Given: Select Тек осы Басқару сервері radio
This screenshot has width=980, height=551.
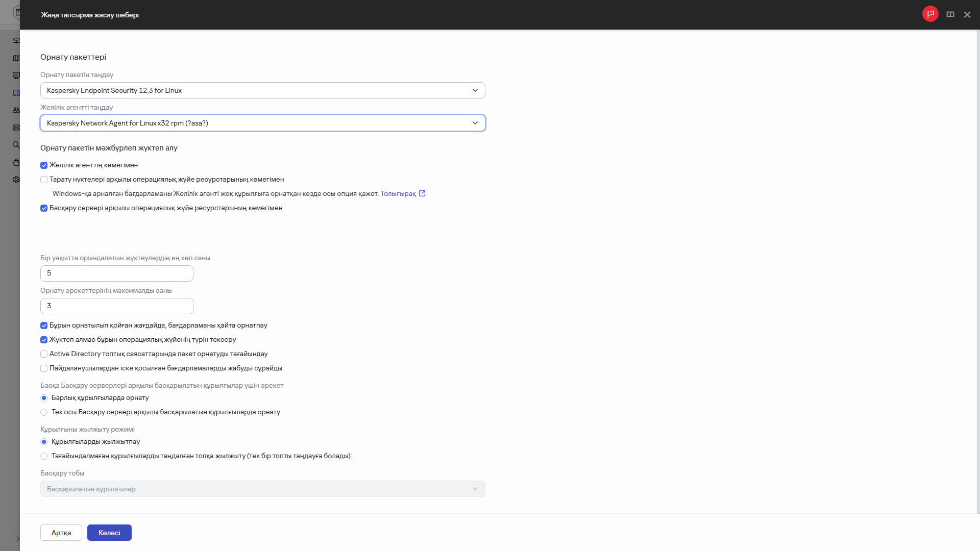Looking at the screenshot, I should coord(44,412).
